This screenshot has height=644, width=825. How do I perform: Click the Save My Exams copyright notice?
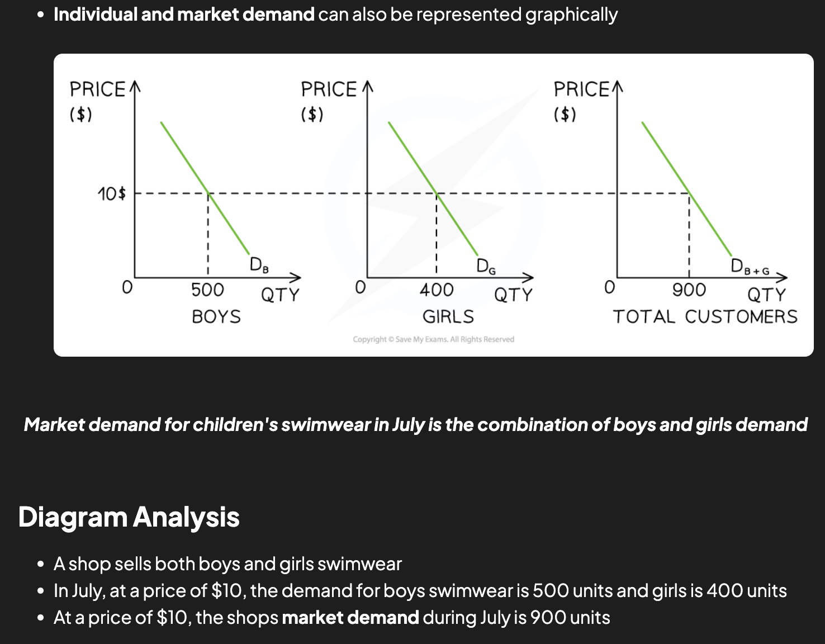pos(433,339)
